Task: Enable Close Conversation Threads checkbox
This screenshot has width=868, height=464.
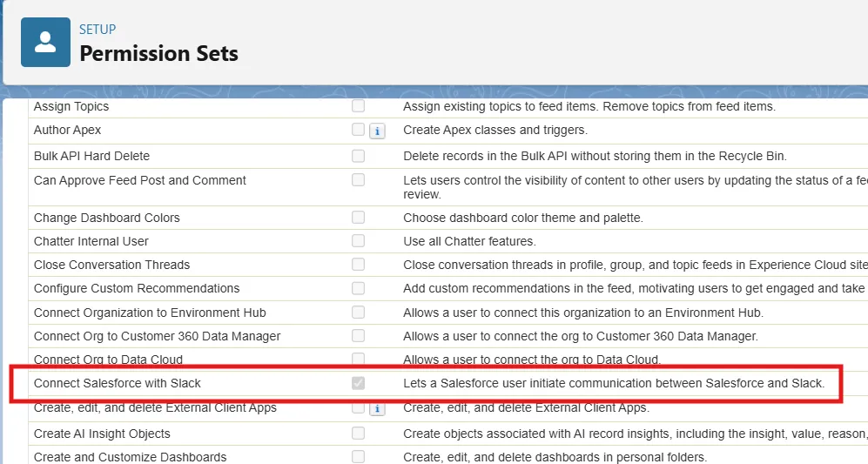Action: click(358, 265)
